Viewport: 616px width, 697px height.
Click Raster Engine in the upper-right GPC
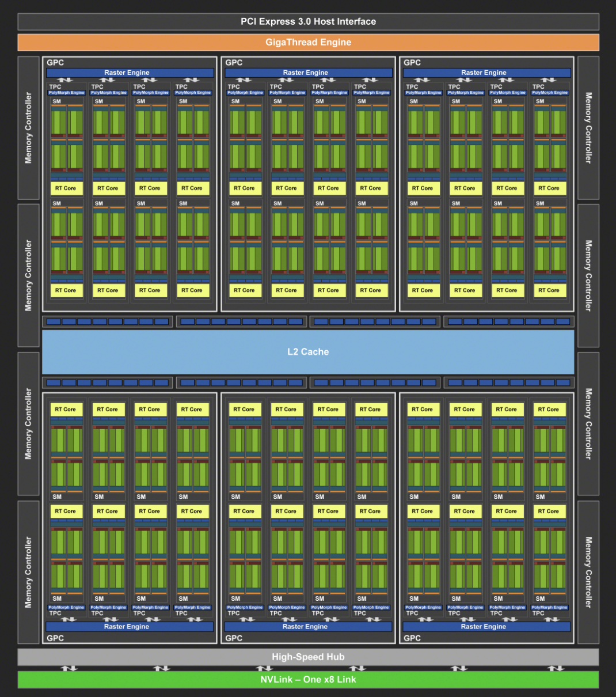point(487,73)
